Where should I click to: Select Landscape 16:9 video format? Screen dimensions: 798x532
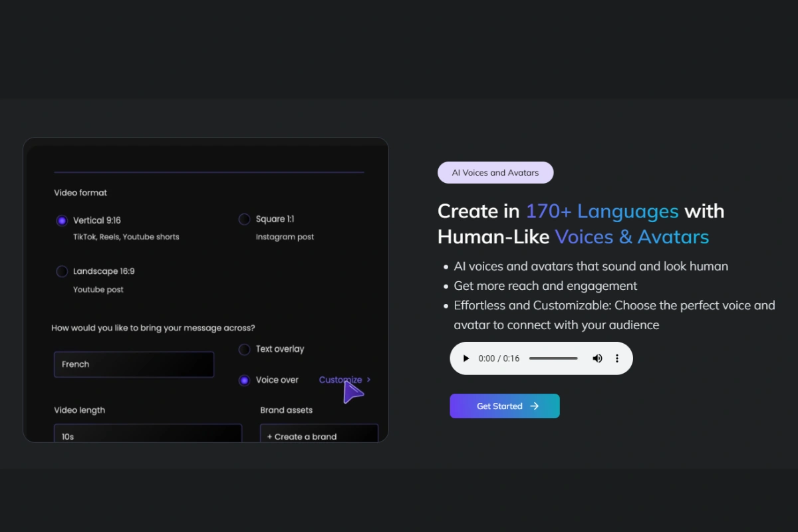click(62, 271)
